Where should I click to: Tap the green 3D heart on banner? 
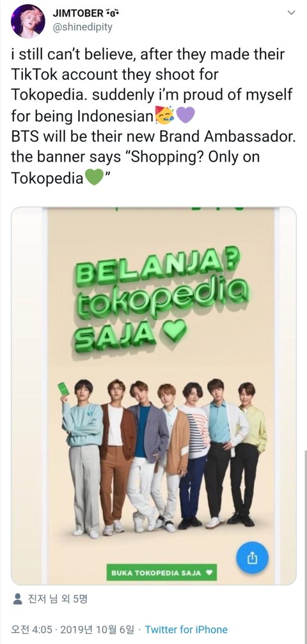coord(175,331)
